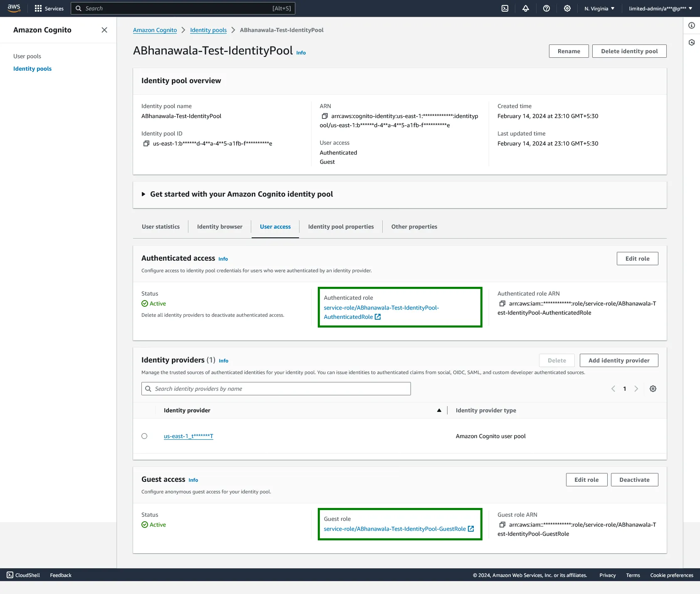This screenshot has width=700, height=594.
Task: Open the AWS home logo
Action: point(14,8)
